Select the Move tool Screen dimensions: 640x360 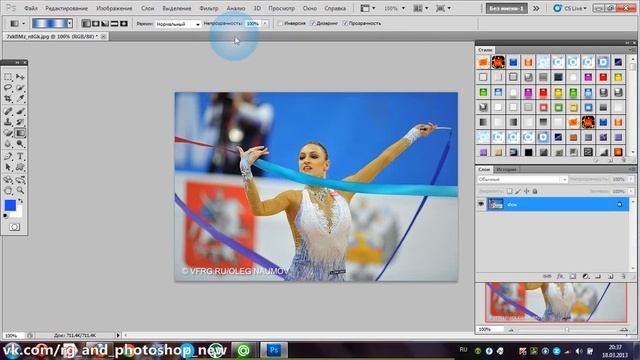click(20, 77)
